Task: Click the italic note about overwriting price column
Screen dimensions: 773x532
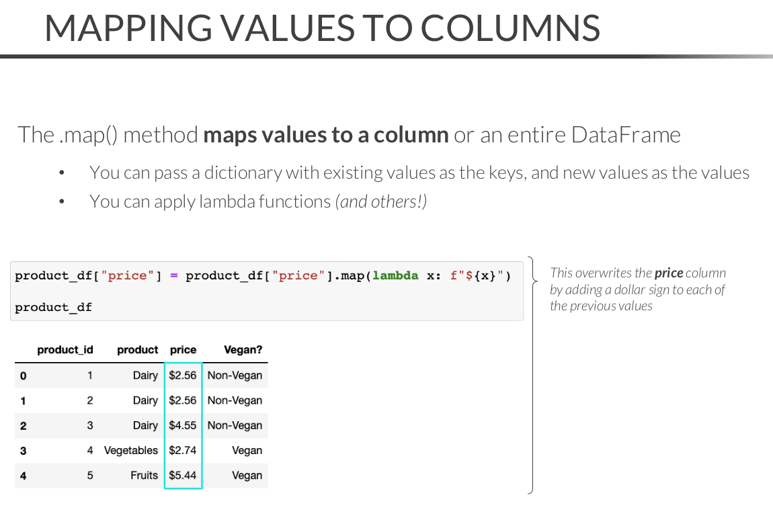Action: 637,290
